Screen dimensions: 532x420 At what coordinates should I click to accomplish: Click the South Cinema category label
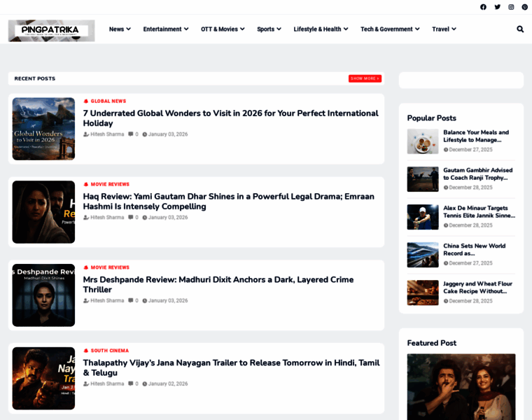[x=110, y=351]
